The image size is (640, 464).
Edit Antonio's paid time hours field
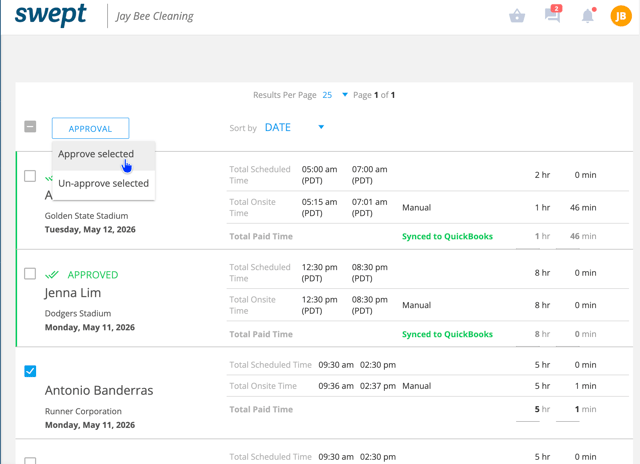(528, 410)
